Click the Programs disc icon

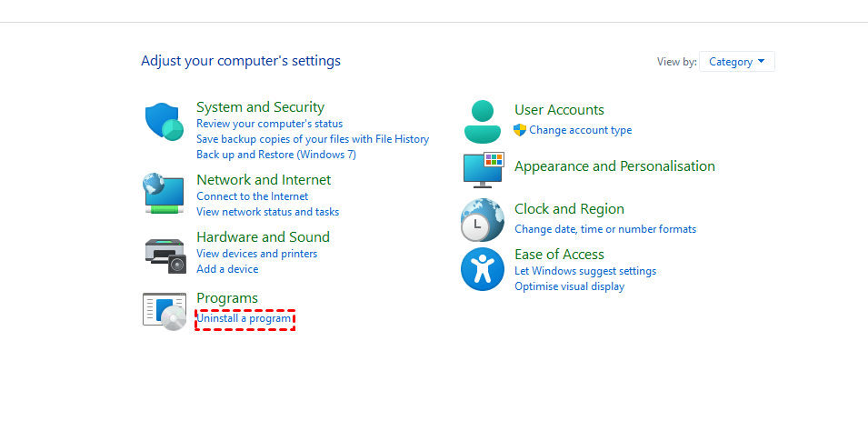pyautogui.click(x=165, y=311)
